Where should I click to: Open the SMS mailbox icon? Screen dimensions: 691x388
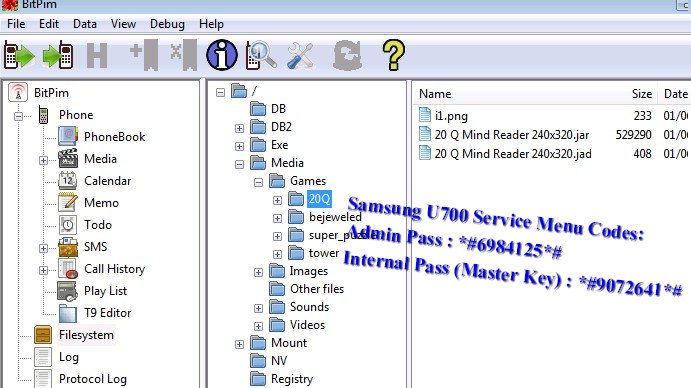68,247
